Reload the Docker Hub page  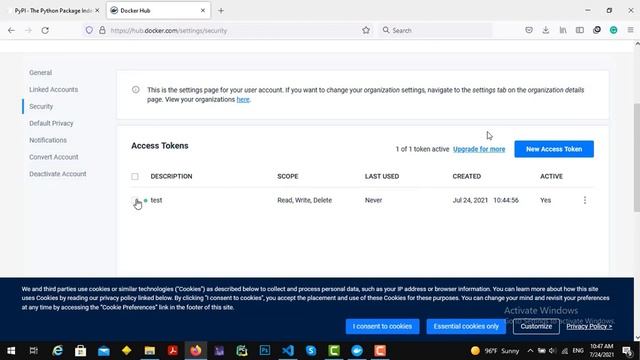click(x=45, y=30)
